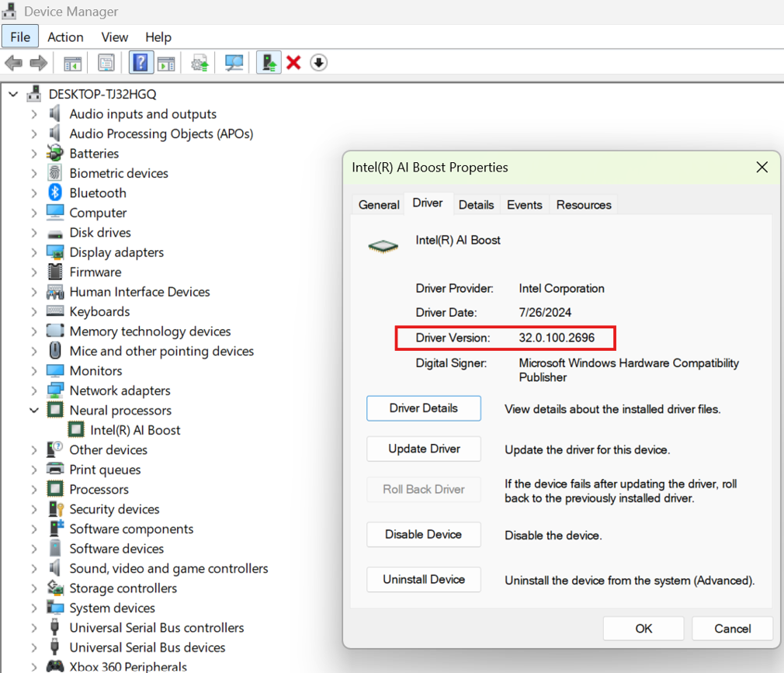This screenshot has height=673, width=784.
Task: Open the Action menu
Action: pyautogui.click(x=65, y=36)
